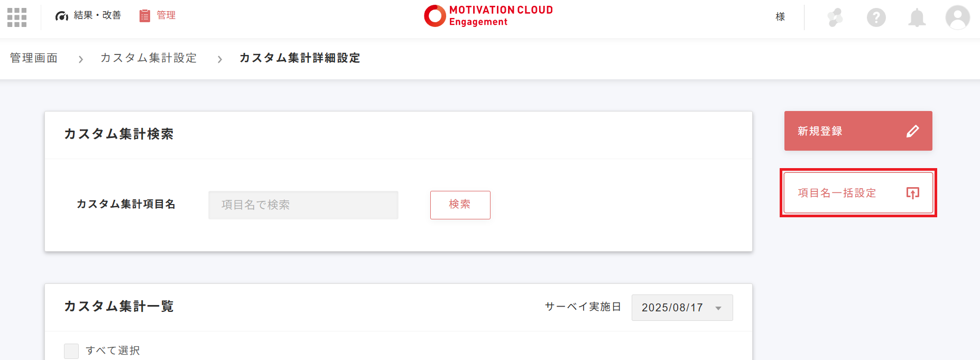This screenshot has height=360, width=980.
Task: Open the app launcher grid icon
Action: (17, 17)
